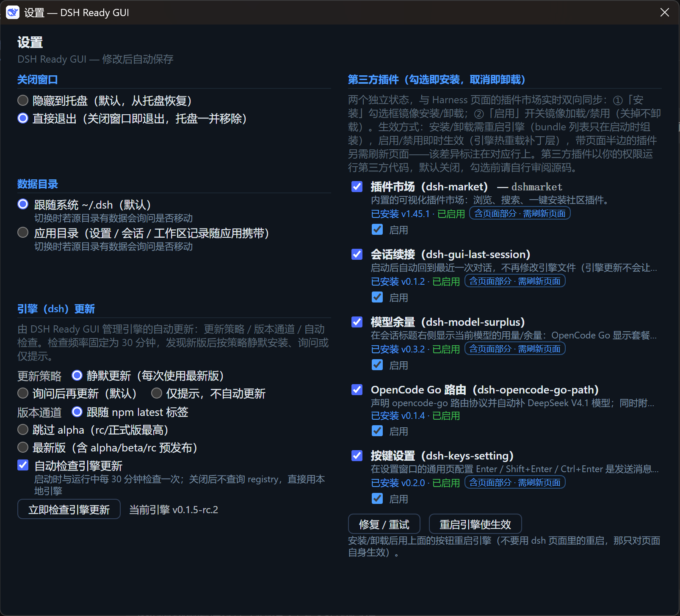The height and width of the screenshot is (616, 680).
Task: Toggle 启用 checkbox under dsh-gui-last-session
Action: (x=377, y=297)
